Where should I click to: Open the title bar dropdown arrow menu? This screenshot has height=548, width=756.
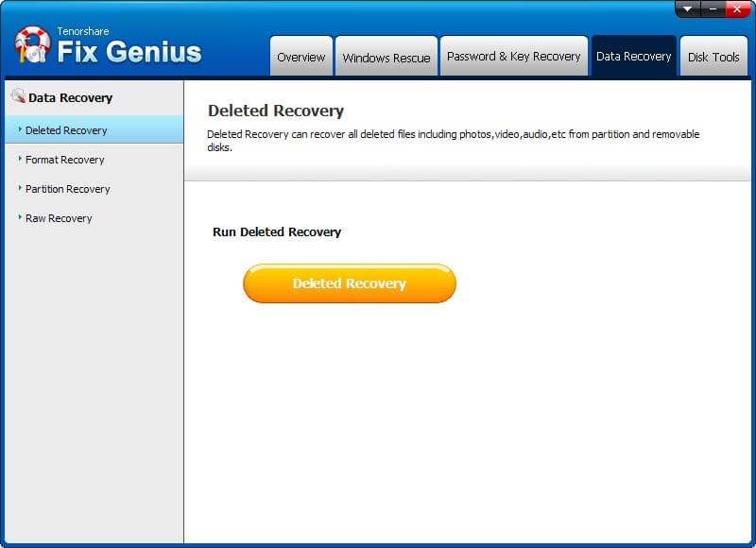click(688, 9)
